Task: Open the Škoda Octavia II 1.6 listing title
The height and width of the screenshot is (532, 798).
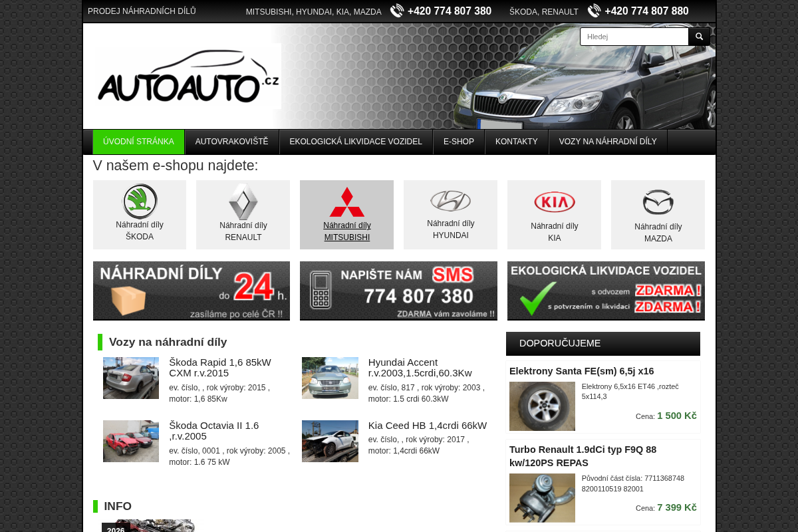Action: pos(214,431)
